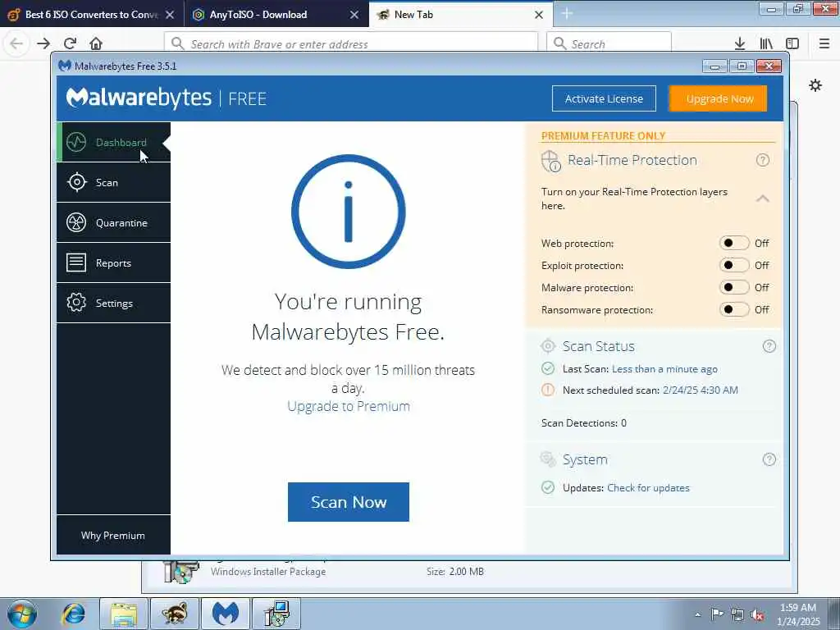Click the large blue info circle icon
840x630 pixels.
coord(348,212)
